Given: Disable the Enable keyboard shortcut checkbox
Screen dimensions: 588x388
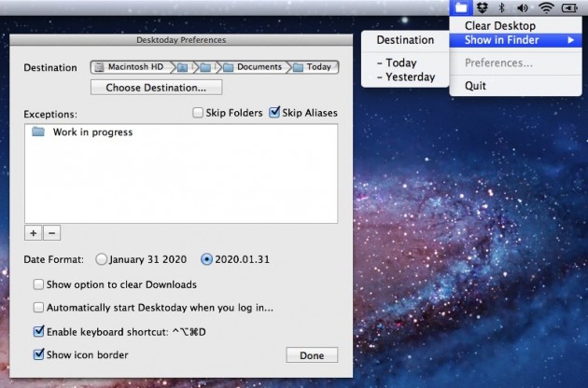Looking at the screenshot, I should (38, 331).
